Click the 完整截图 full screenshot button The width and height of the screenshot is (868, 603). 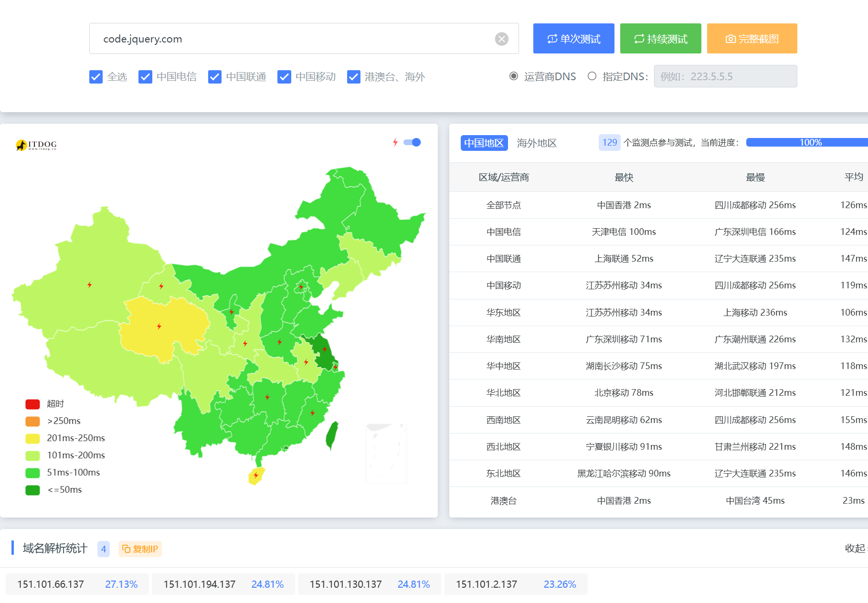752,39
